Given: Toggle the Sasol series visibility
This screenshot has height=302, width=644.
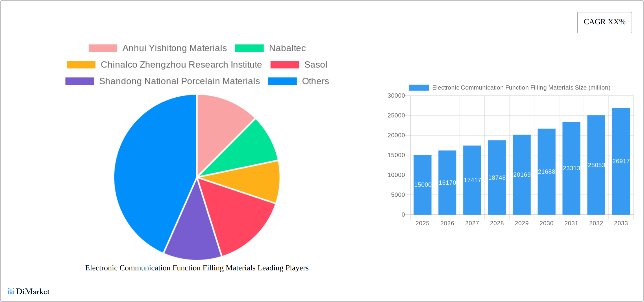Looking at the screenshot, I should click(x=316, y=65).
